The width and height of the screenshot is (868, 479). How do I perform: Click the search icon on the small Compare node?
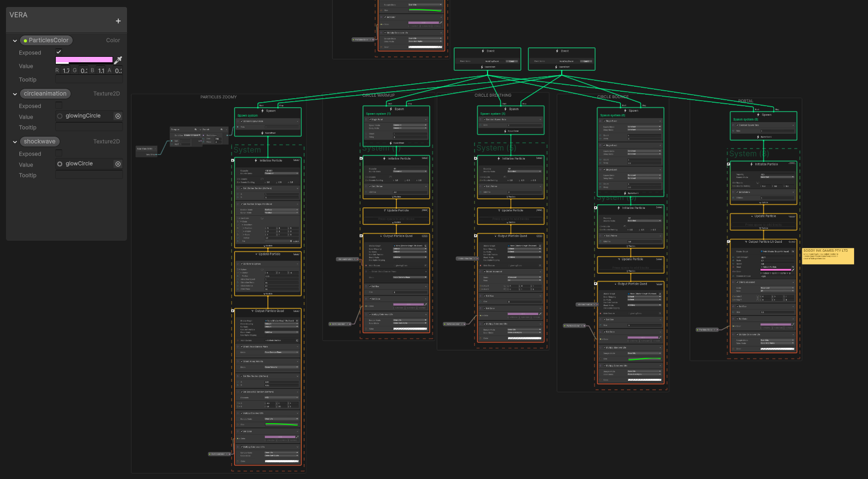pos(196,130)
